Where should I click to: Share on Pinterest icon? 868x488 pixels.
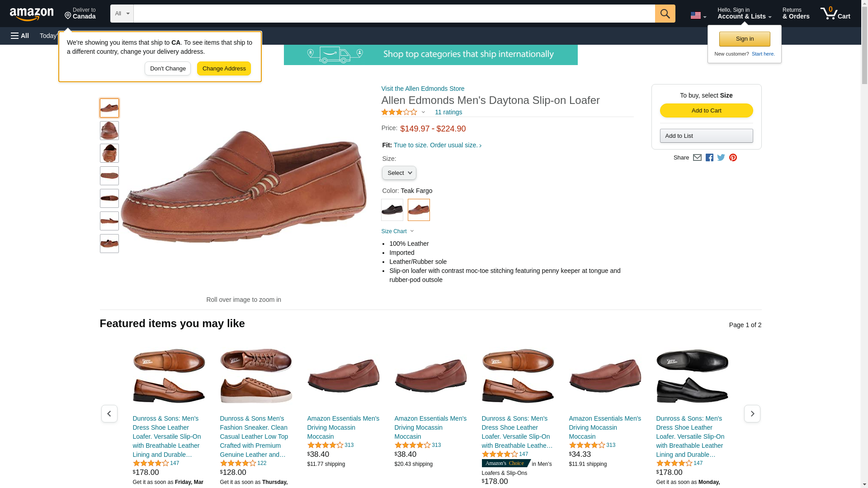[x=733, y=158]
